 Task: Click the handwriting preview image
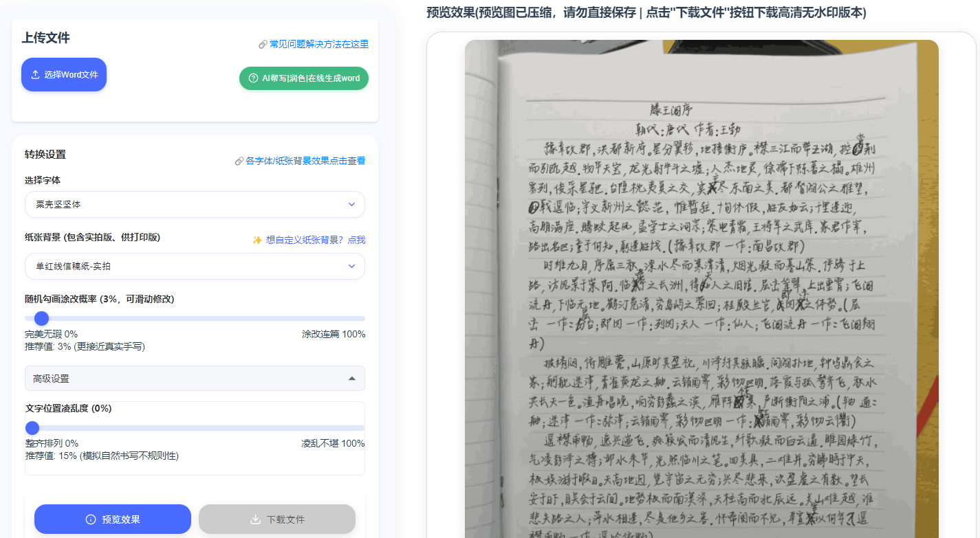tap(701, 289)
